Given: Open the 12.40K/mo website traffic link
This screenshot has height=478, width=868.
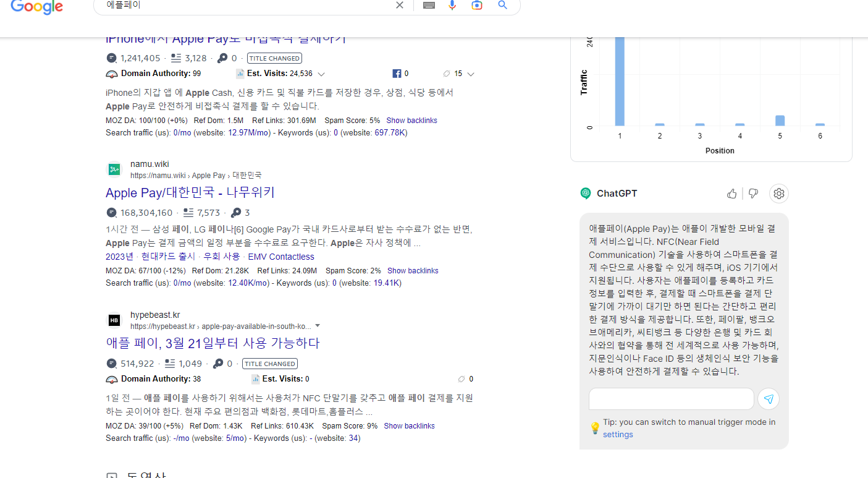Looking at the screenshot, I should pyautogui.click(x=248, y=283).
